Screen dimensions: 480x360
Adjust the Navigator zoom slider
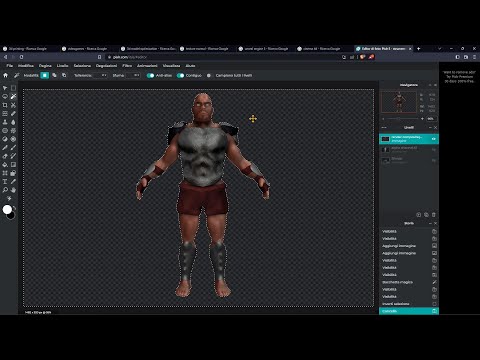pos(401,119)
